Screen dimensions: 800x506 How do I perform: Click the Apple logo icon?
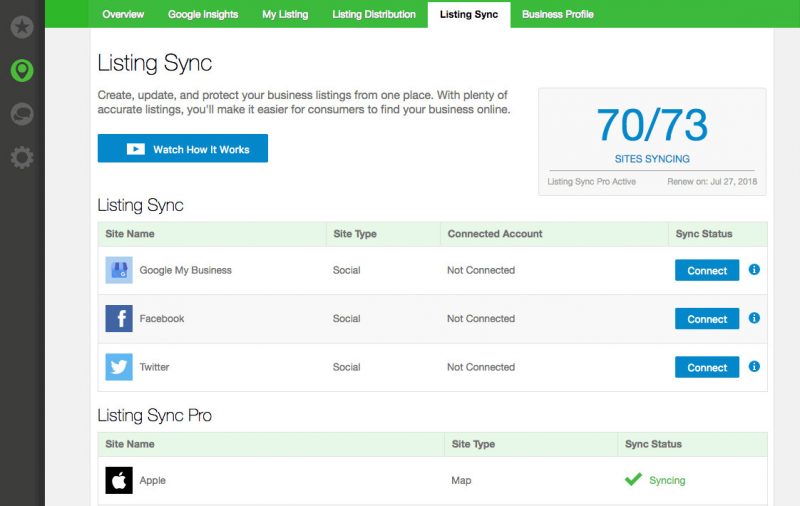click(119, 480)
